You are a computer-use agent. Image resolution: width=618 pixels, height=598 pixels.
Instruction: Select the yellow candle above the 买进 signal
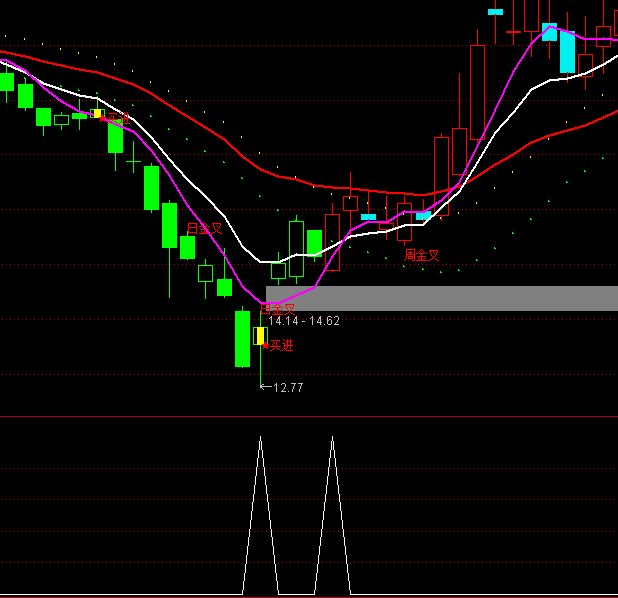259,335
